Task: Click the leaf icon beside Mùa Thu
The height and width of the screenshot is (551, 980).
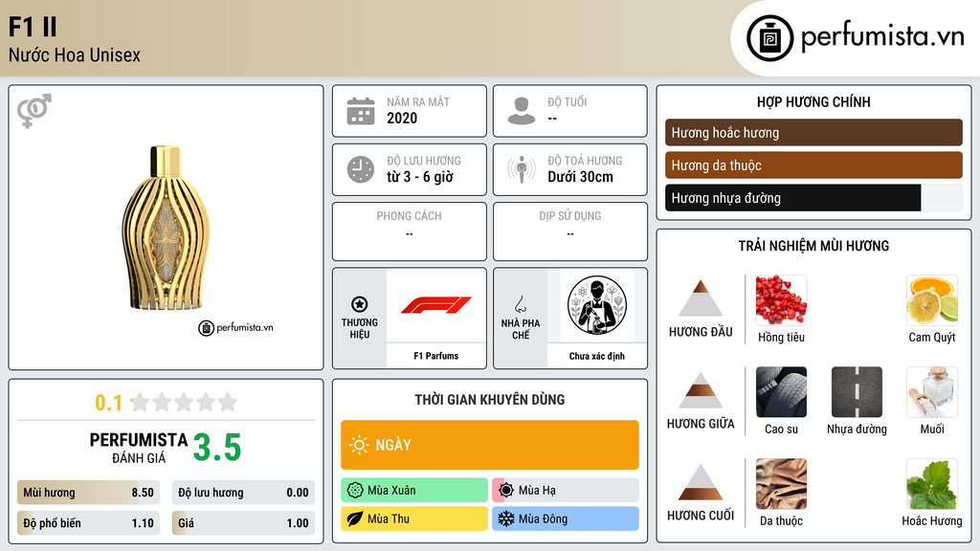Action: point(355,518)
